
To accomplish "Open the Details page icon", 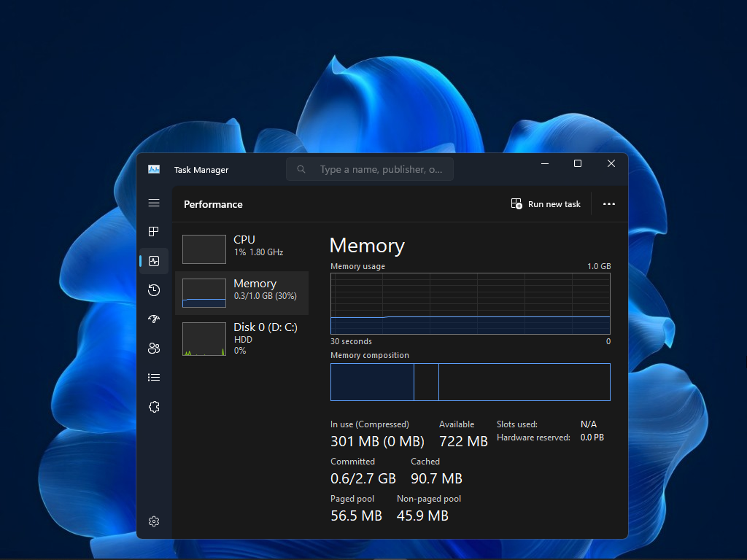I will [154, 378].
